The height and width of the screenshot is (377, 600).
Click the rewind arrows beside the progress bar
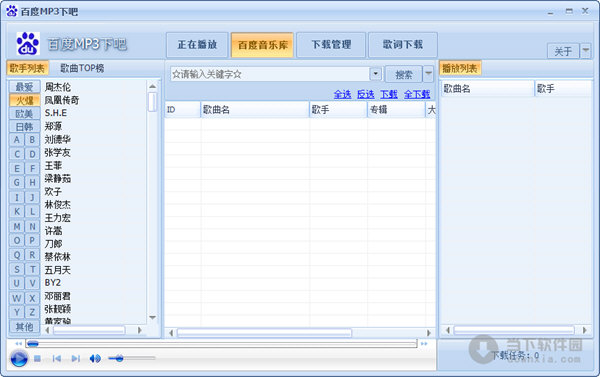pos(18,344)
